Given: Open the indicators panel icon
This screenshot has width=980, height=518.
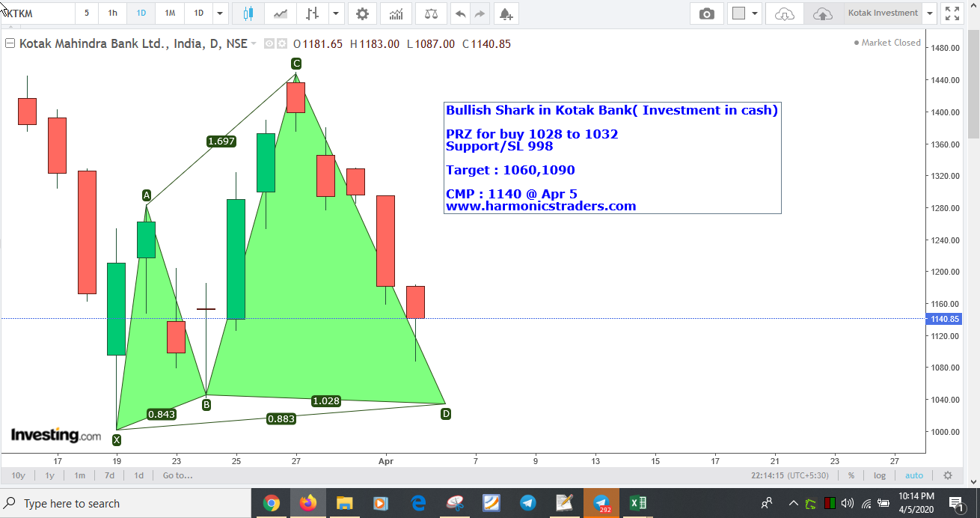Looking at the screenshot, I should point(396,13).
